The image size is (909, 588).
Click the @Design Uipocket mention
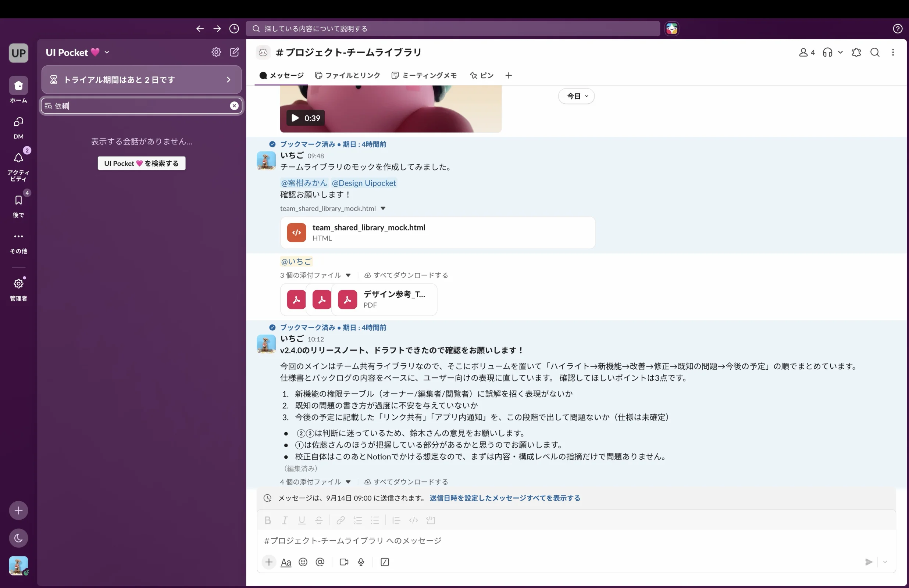tap(364, 183)
